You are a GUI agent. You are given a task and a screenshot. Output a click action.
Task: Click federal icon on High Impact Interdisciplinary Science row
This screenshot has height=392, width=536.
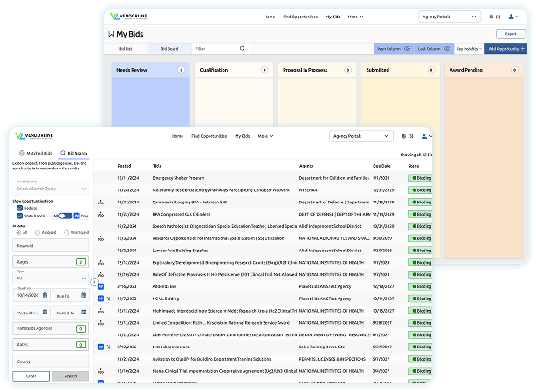point(100,311)
